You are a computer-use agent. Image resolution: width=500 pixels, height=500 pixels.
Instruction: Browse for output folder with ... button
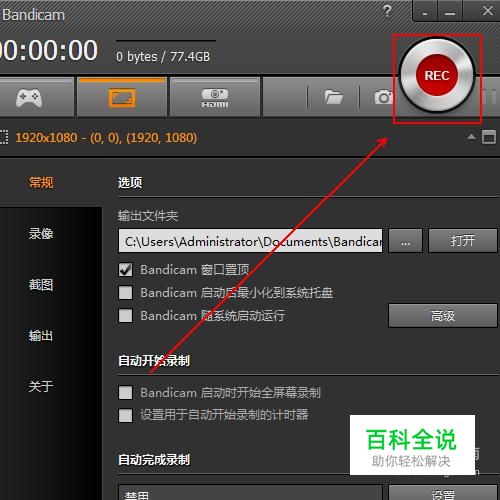(405, 241)
